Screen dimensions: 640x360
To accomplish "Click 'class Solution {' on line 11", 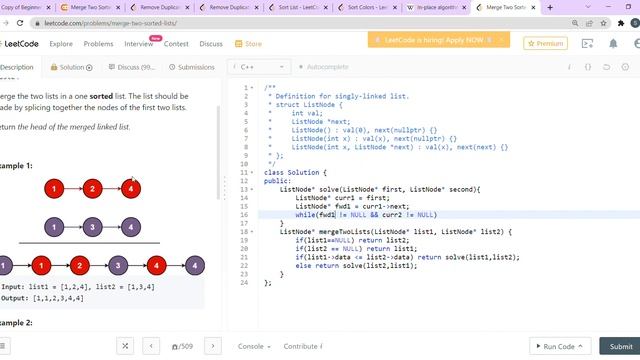I will 295,173.
